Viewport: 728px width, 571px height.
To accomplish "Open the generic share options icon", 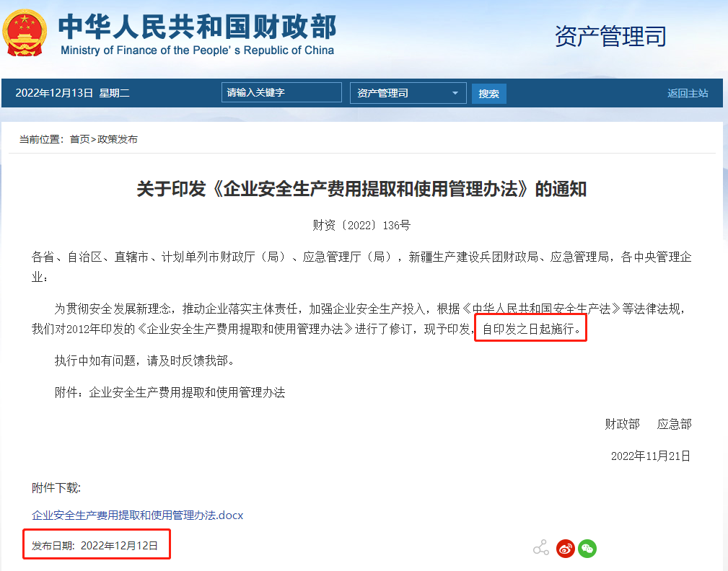I will click(x=540, y=547).
